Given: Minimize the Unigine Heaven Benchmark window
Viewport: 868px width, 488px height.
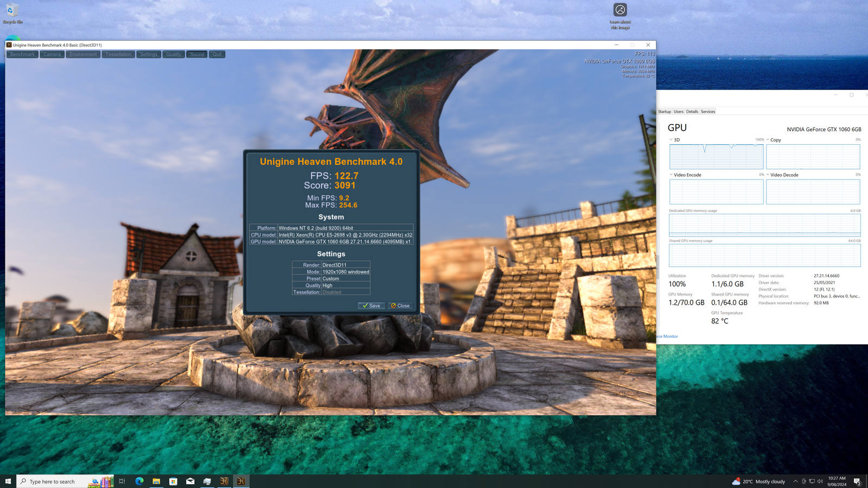Looking at the screenshot, I should click(616, 45).
